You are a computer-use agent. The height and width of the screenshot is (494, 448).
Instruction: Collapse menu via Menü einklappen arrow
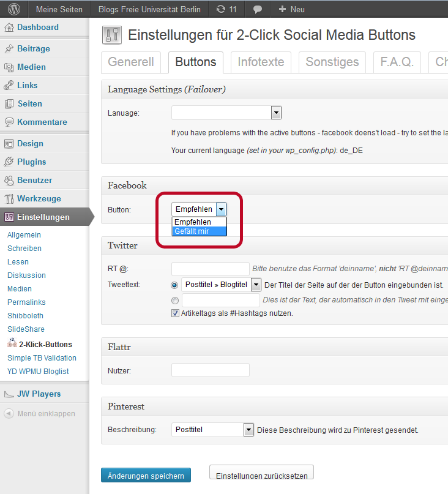[x=9, y=414]
